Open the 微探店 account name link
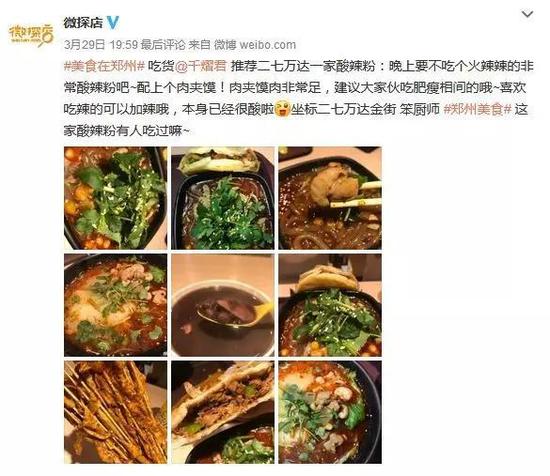Screen dimensions: 550x476 click(x=83, y=23)
